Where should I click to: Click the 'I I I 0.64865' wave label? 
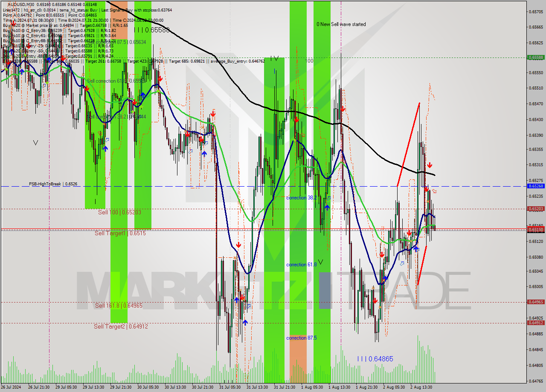click(375, 359)
